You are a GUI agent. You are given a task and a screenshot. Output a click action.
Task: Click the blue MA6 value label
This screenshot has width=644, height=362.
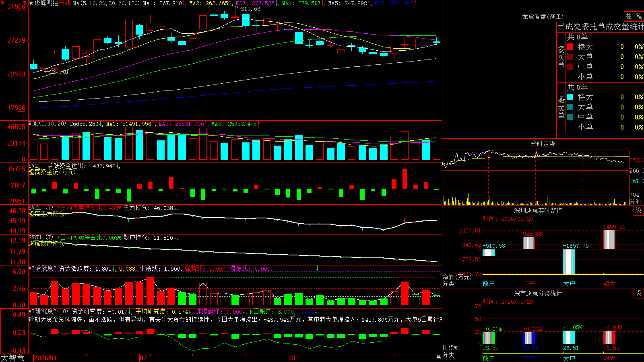tap(394, 3)
